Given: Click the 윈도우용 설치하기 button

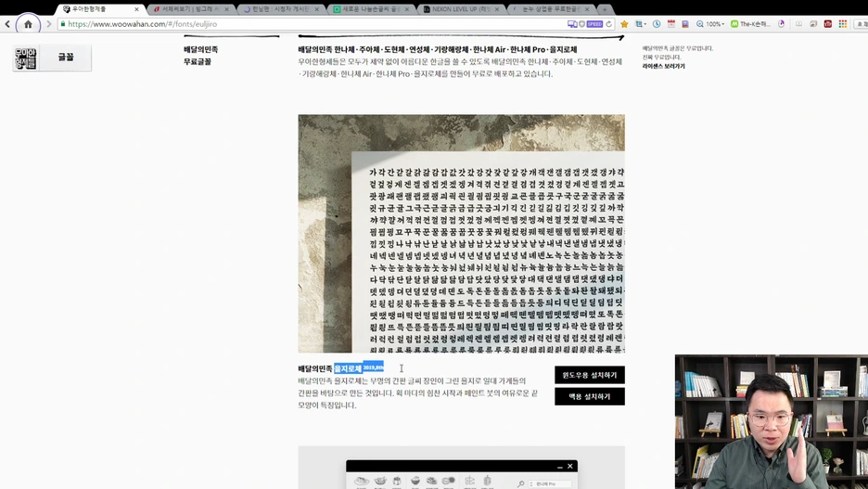Looking at the screenshot, I should [x=590, y=375].
